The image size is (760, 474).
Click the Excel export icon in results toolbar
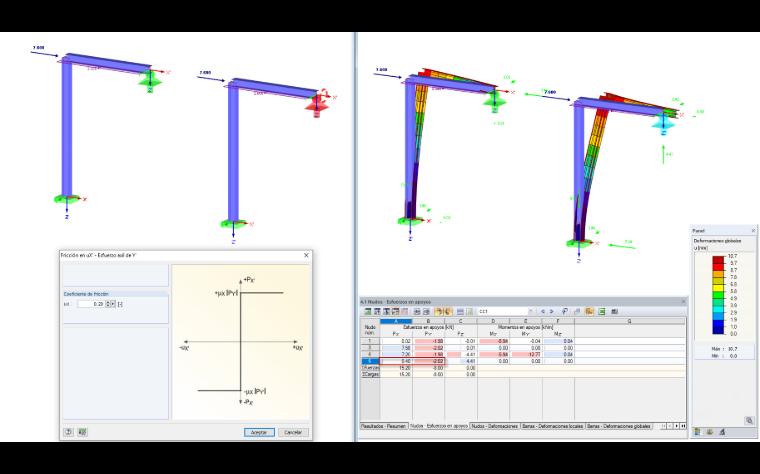(x=602, y=312)
